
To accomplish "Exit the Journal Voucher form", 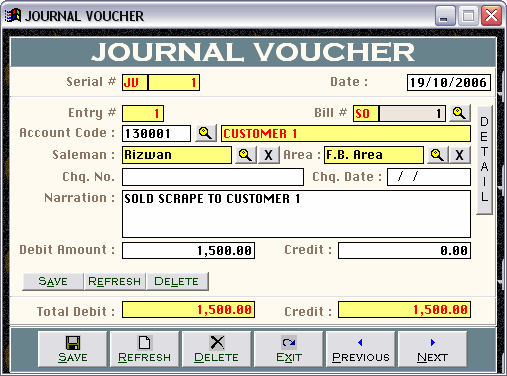I will [289, 349].
